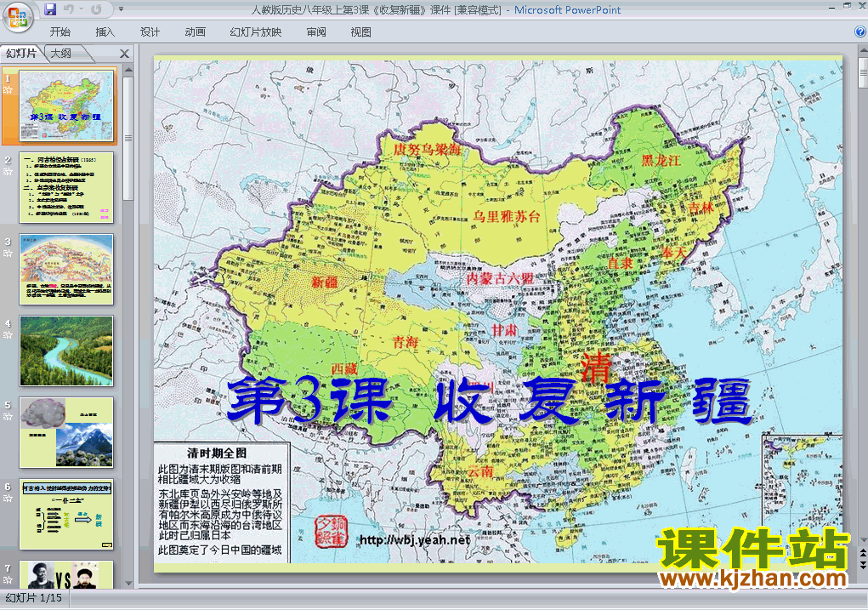Open the 设计 ribbon tab
The image size is (868, 610).
(x=150, y=32)
